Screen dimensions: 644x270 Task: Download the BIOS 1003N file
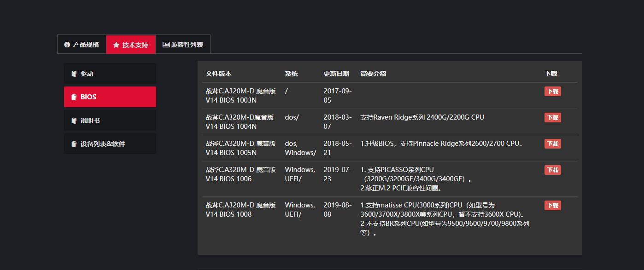552,91
